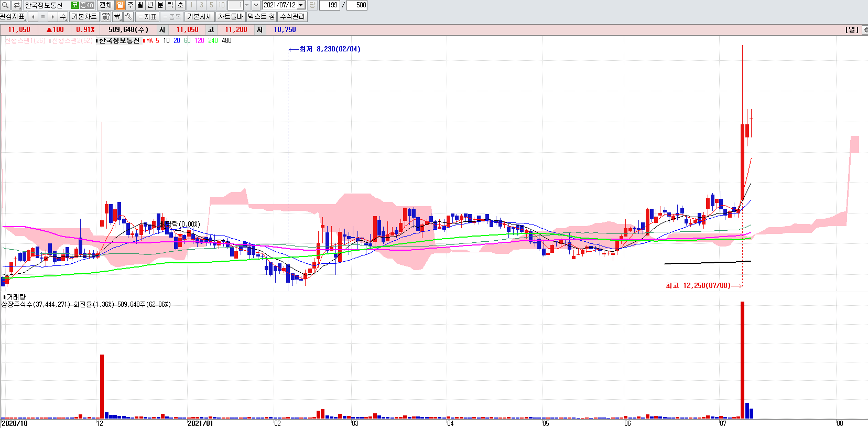Viewport: 868px width, 428px height.
Task: Open the =지표 indicator menu
Action: coord(147,17)
